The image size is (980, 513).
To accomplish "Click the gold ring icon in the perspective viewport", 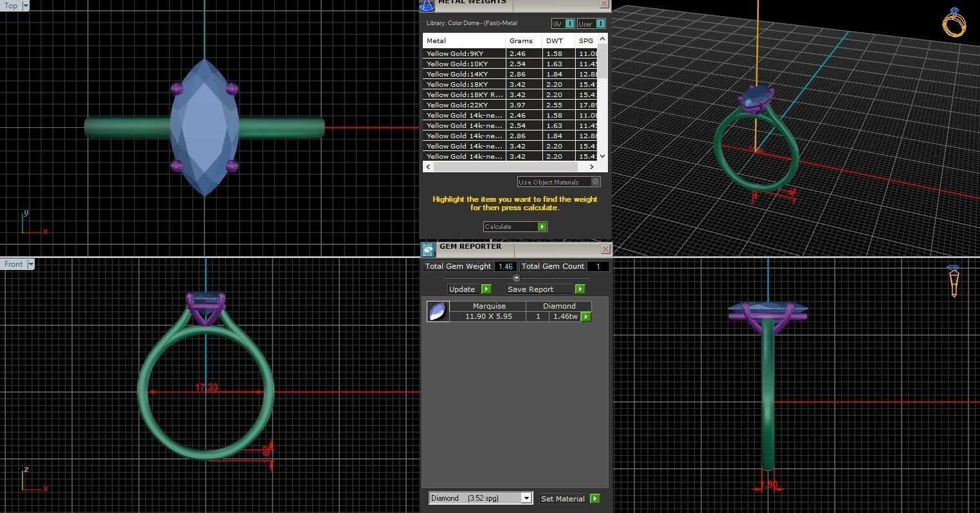I will click(954, 22).
